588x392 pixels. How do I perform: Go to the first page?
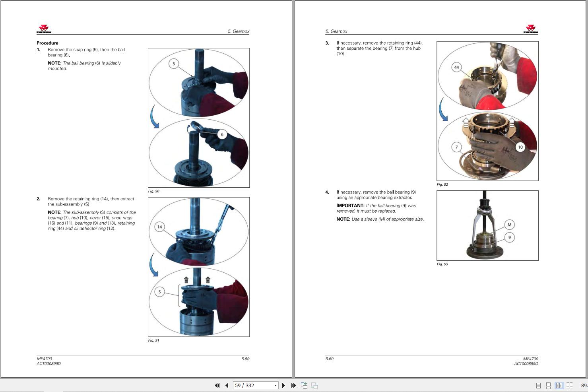217,385
